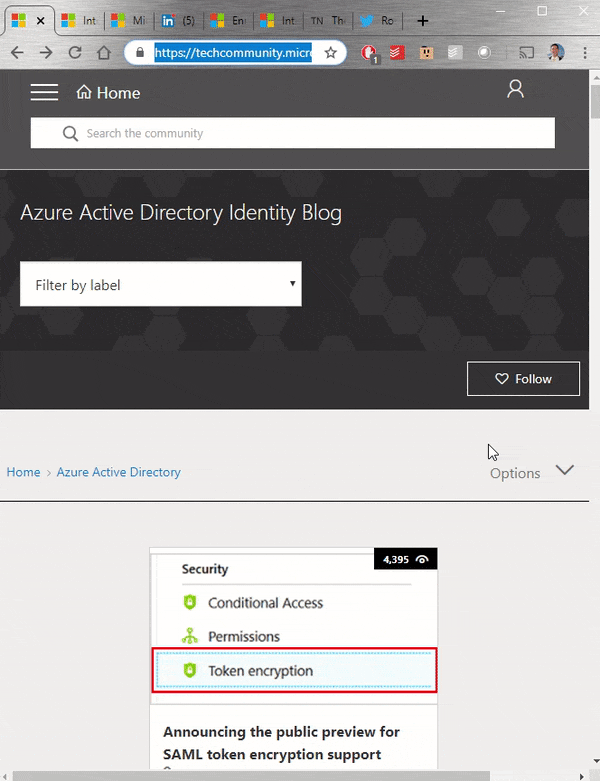Open a new tab with the plus button
600x781 pixels.
click(423, 21)
